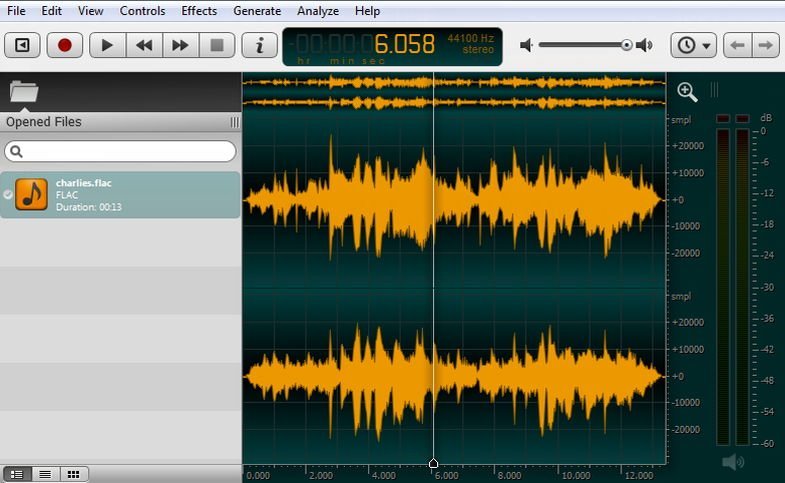The image size is (785, 483).
Task: Toggle the sidebar panel visibility button
Action: tap(22, 45)
